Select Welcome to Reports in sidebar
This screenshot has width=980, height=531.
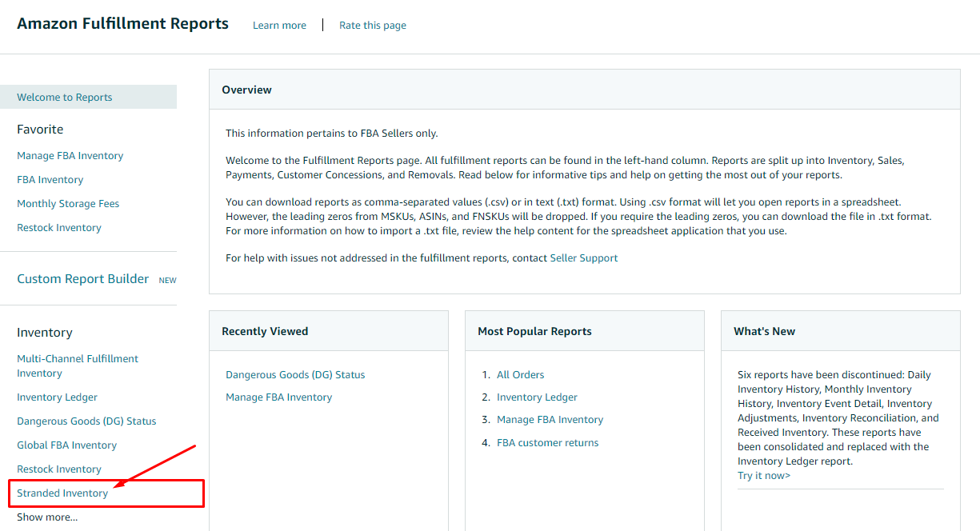(88, 97)
